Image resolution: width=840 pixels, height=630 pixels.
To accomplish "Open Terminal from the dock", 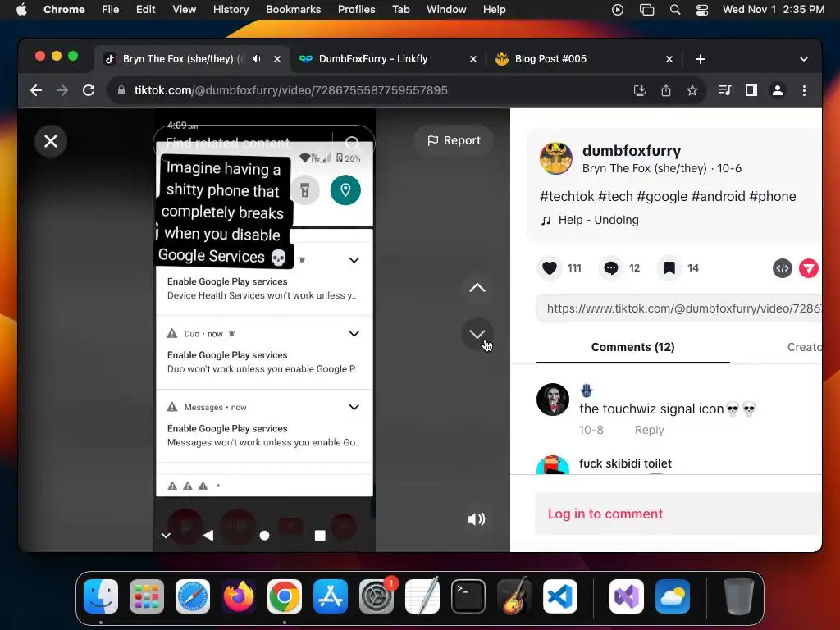I will [468, 596].
